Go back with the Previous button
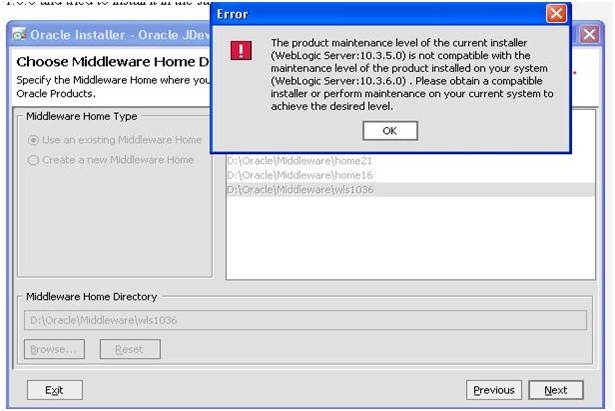615x411 pixels. (494, 390)
